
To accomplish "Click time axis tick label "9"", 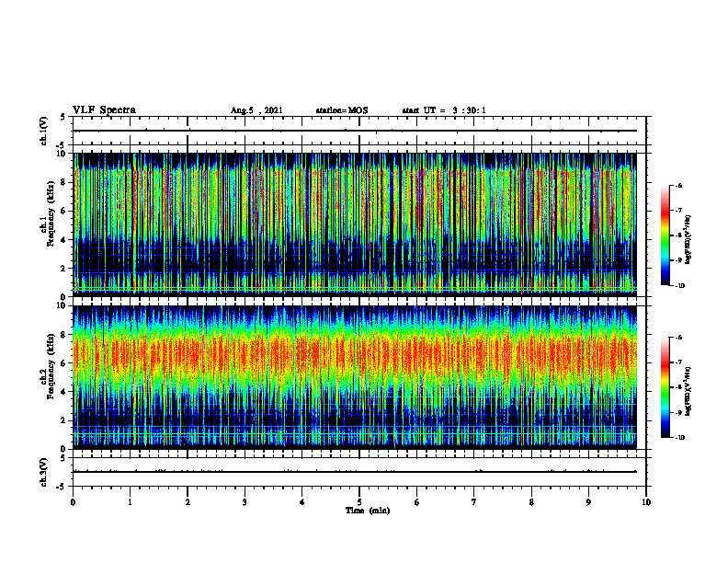I will (x=588, y=502).
